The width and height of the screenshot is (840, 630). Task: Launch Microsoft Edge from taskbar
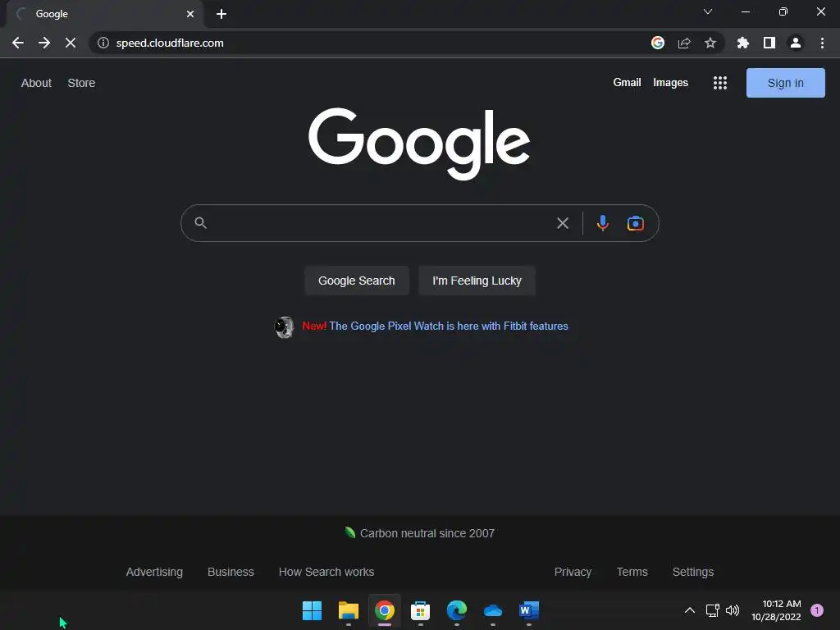pos(456,610)
